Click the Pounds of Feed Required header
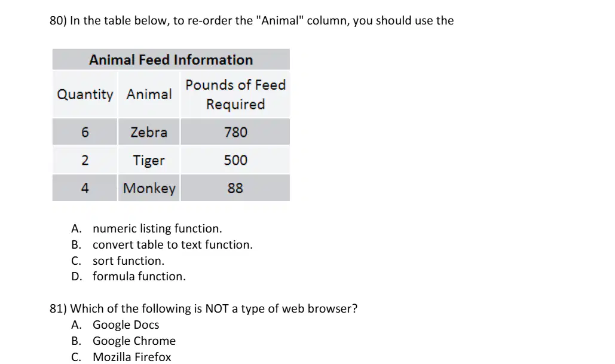 point(235,94)
